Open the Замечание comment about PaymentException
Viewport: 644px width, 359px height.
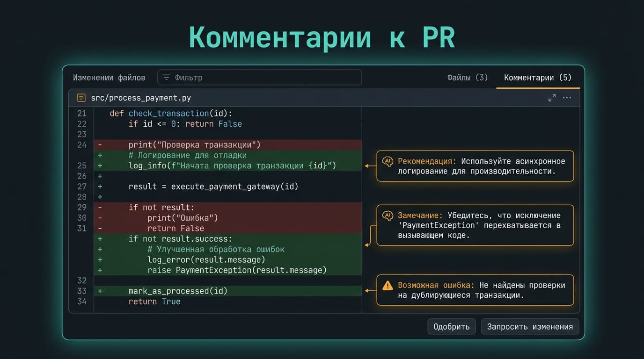point(475,225)
